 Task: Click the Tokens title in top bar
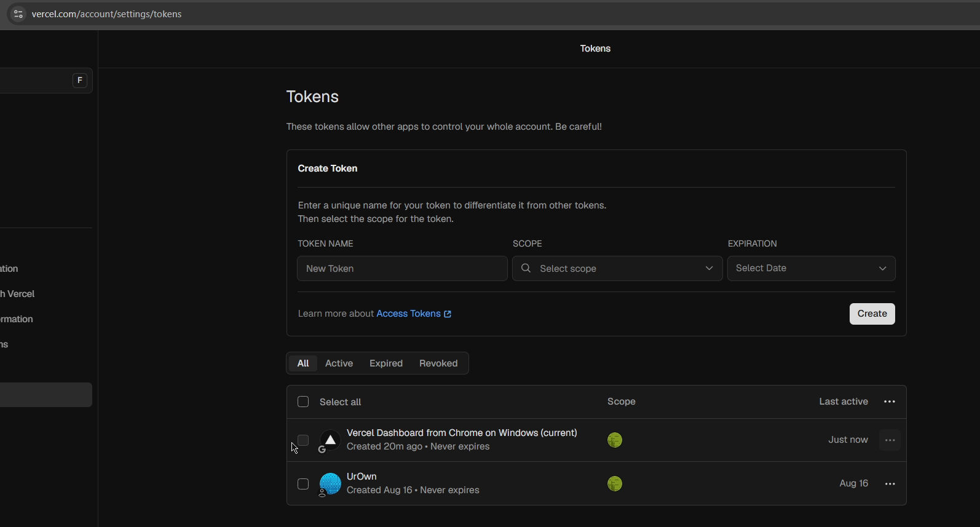click(595, 49)
